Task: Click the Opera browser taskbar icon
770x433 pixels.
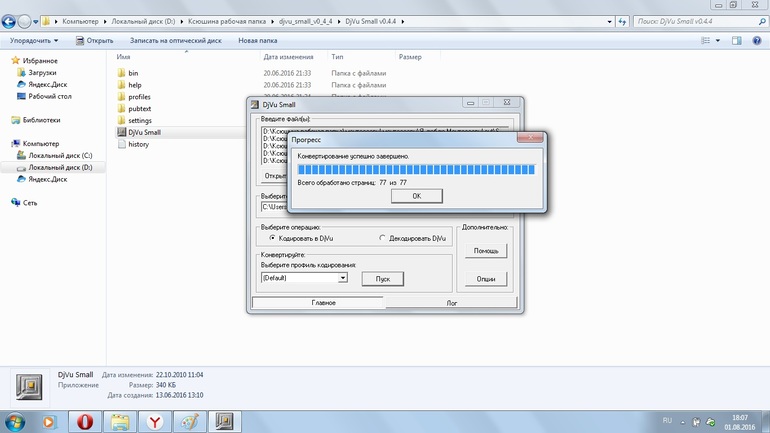Action: point(85,421)
